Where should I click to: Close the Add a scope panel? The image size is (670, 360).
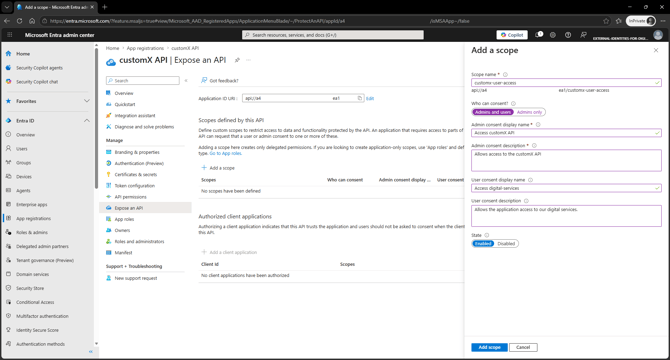click(x=656, y=50)
